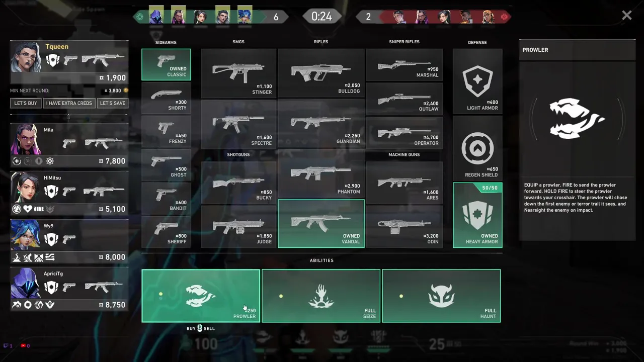Click the Prowler preview icon in details panel

[x=577, y=119]
